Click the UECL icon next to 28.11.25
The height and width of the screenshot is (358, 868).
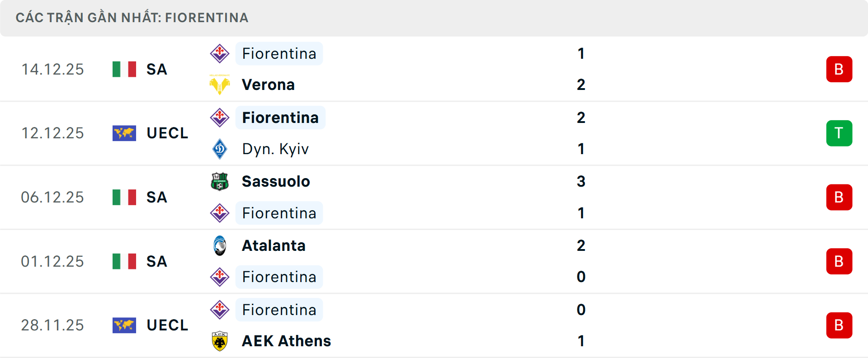coord(124,325)
